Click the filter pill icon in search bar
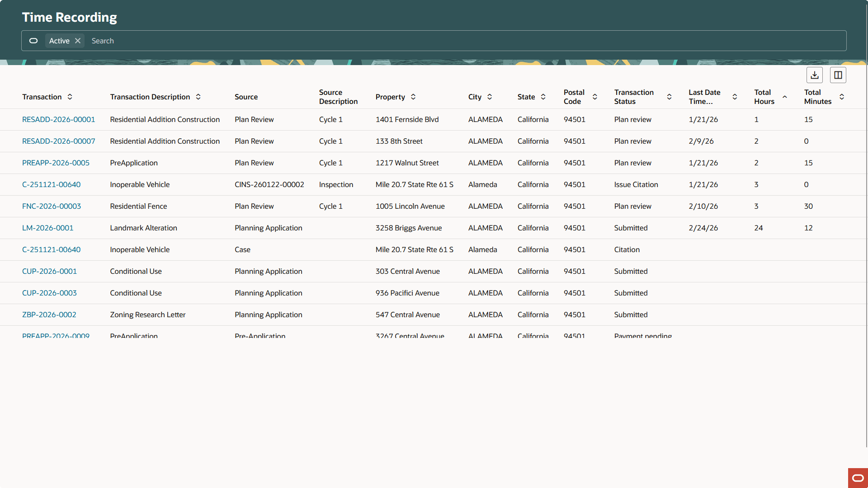The width and height of the screenshot is (868, 488). [x=33, y=41]
